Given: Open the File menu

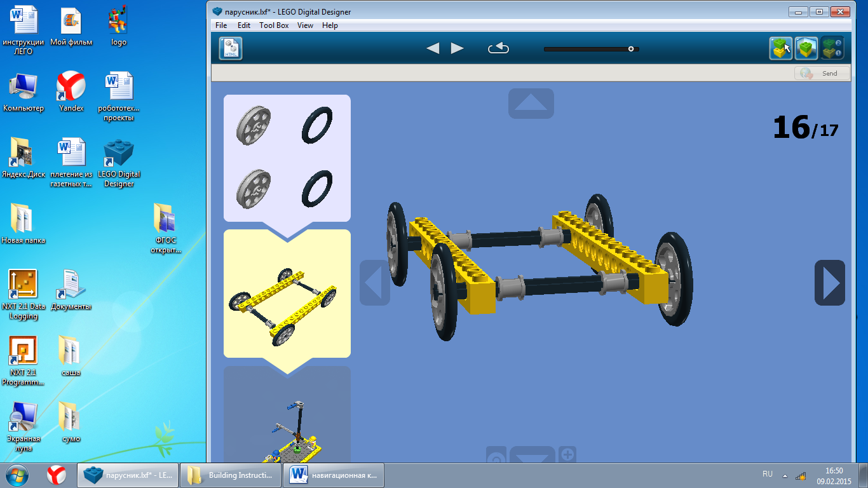Looking at the screenshot, I should click(x=221, y=25).
